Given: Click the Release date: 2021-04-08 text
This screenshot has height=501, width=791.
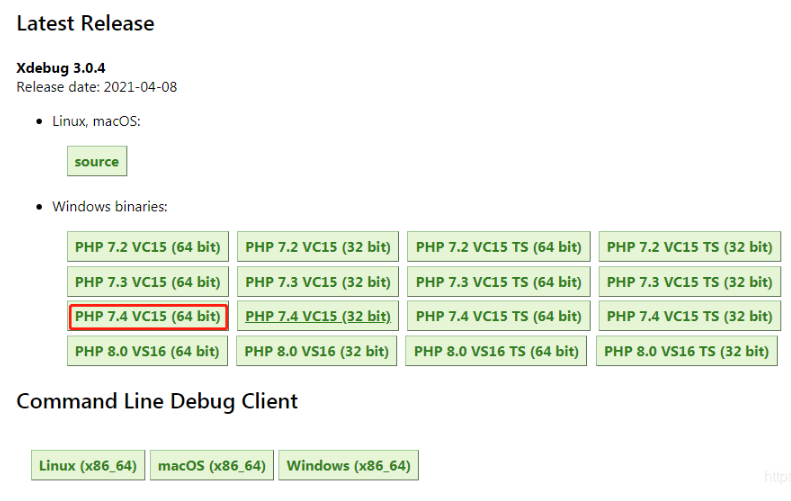Looking at the screenshot, I should 97,87.
